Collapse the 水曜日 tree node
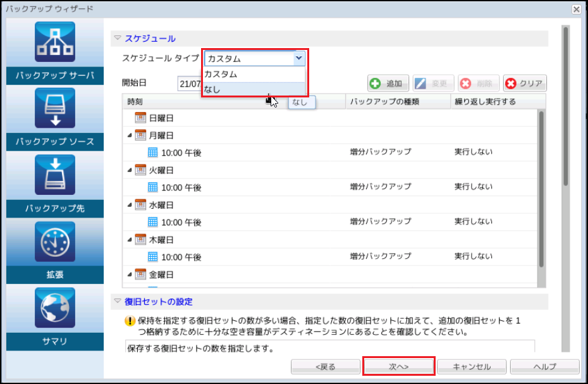Viewport: 588px width, 384px height. coord(130,205)
